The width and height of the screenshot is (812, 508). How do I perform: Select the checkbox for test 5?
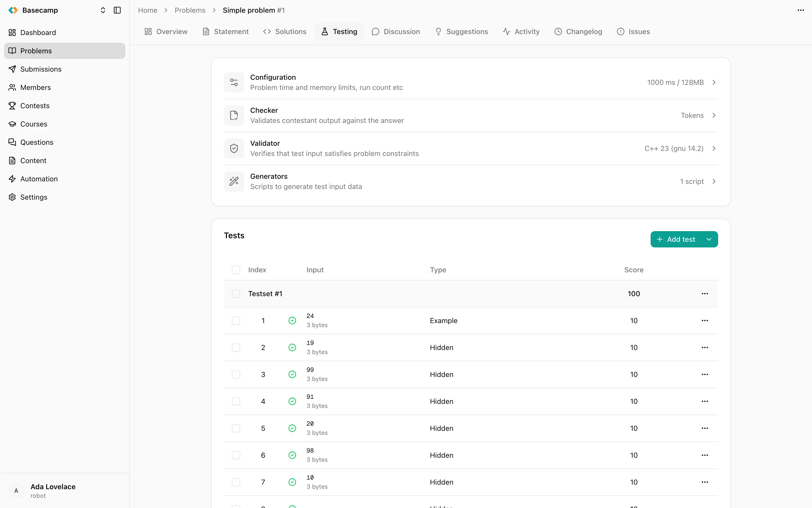(x=236, y=428)
